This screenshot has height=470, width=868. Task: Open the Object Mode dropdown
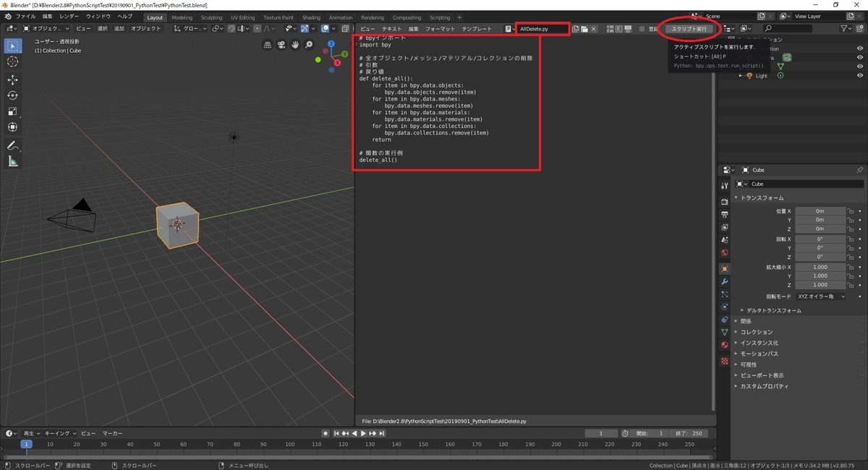click(x=46, y=29)
